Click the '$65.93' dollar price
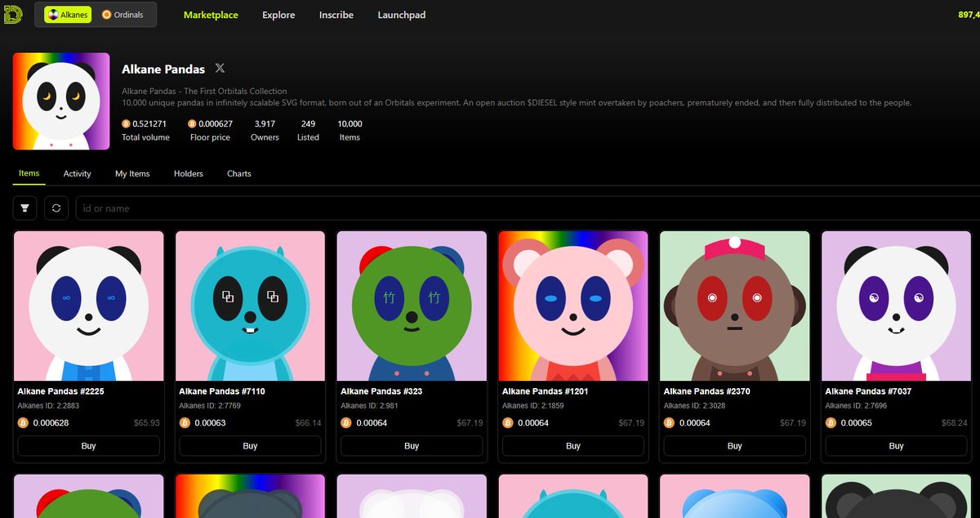Screen dimensions: 980x518 tap(147, 423)
